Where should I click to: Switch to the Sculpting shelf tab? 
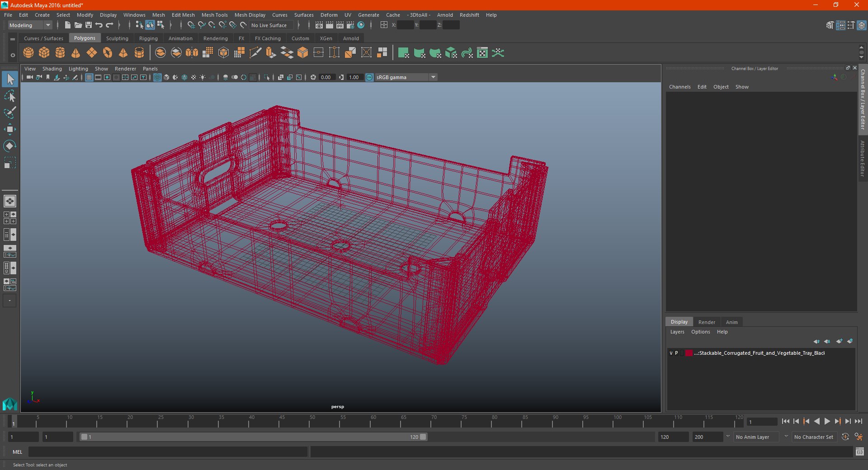117,38
